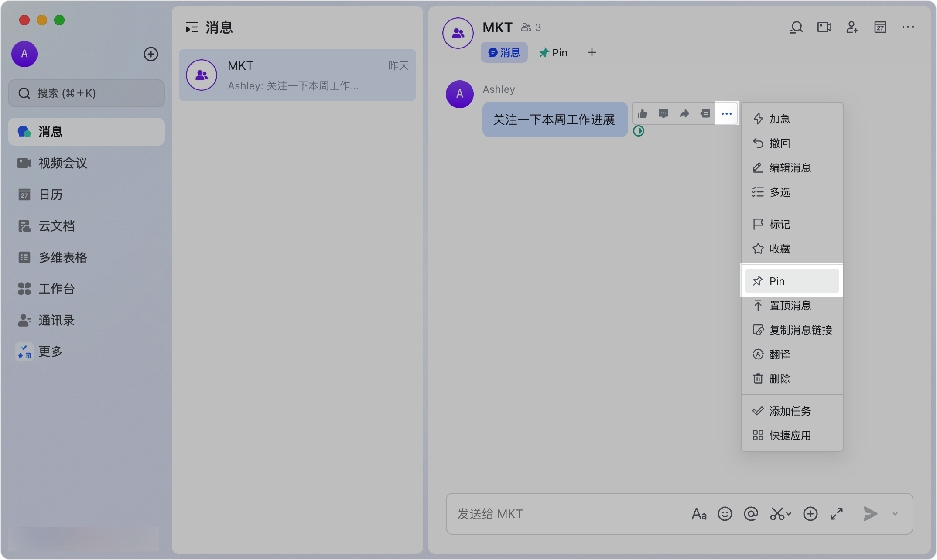The width and height of the screenshot is (937, 560).
Task: Insert an @ mention in input box
Action: [x=751, y=514]
